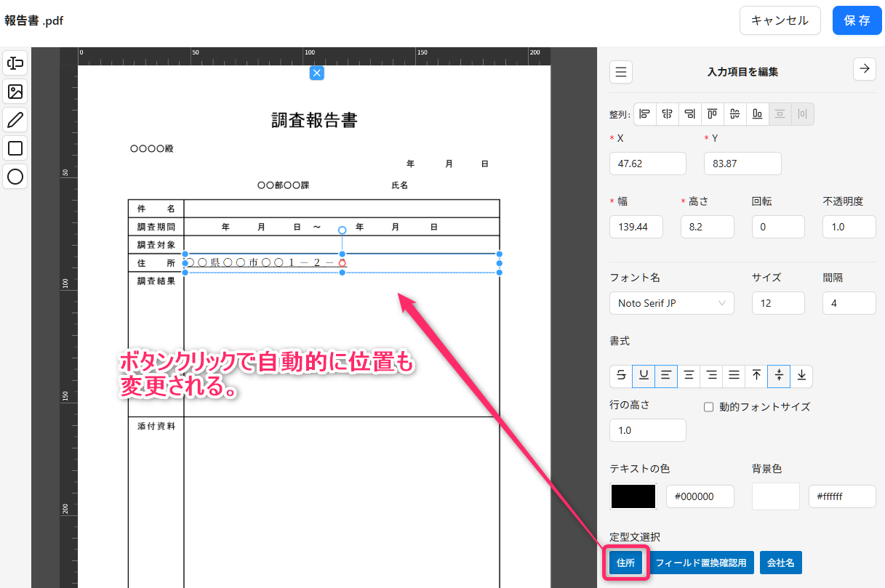Set text alignment to left
The width and height of the screenshot is (885, 588).
[666, 376]
